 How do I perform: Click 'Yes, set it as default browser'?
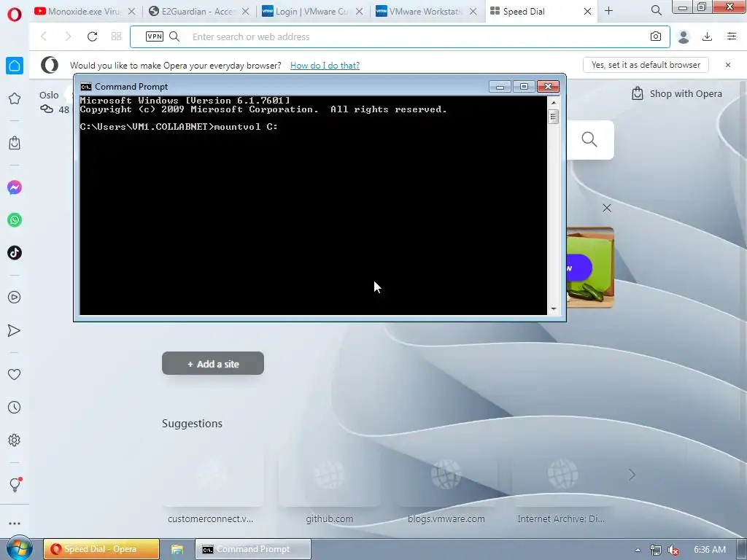click(x=646, y=65)
